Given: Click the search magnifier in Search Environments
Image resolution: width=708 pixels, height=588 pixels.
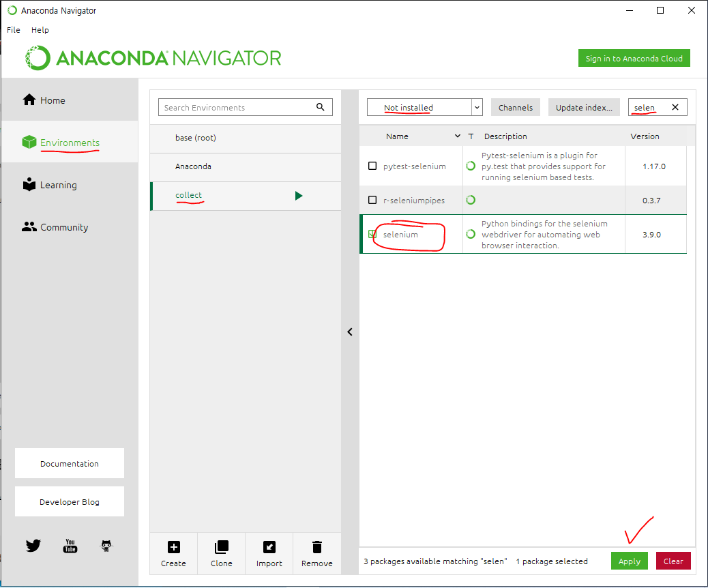Looking at the screenshot, I should 320,107.
